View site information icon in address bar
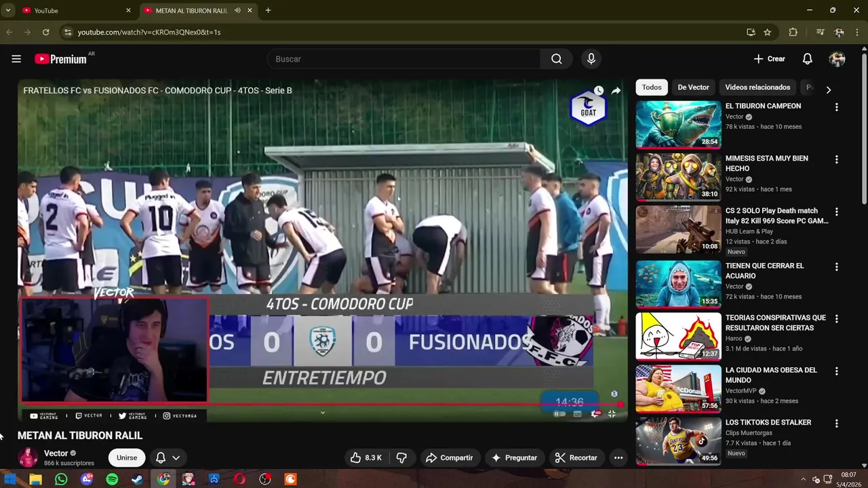868x488 pixels. point(66,32)
